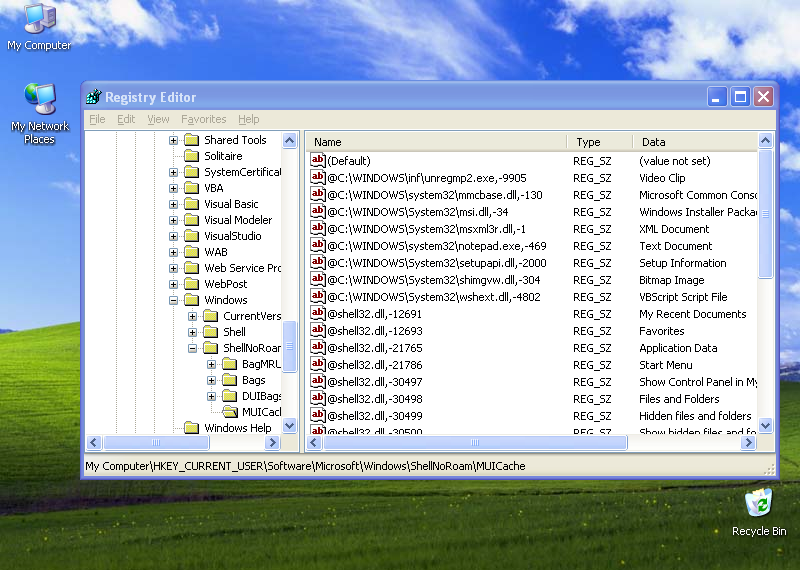
Task: Click the VBA folder icon
Action: [191, 188]
